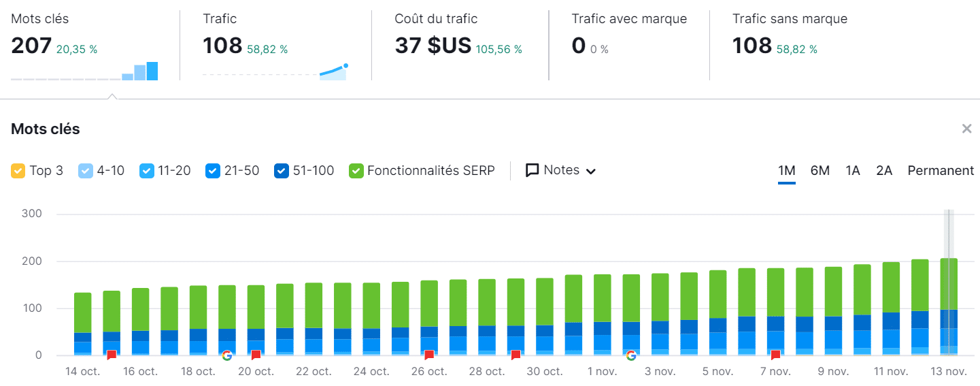The width and height of the screenshot is (980, 386).
Task: Click the Trafic mini trend sparkline
Action: [275, 71]
